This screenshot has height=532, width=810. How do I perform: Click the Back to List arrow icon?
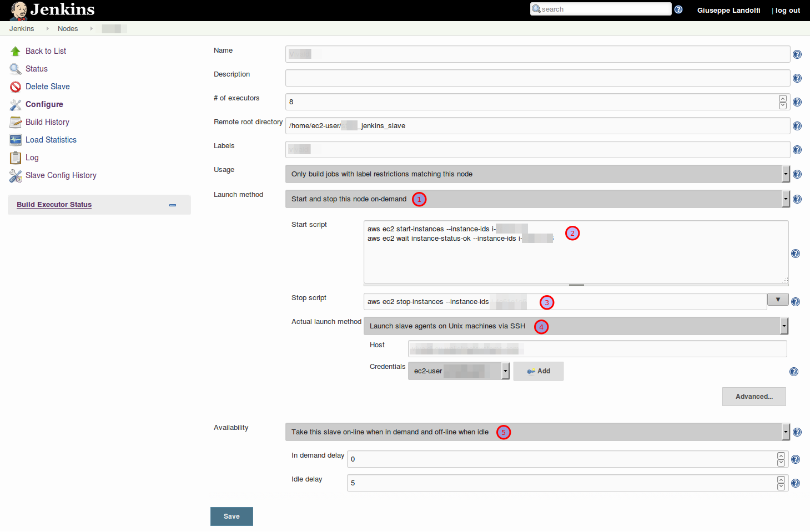(x=16, y=51)
